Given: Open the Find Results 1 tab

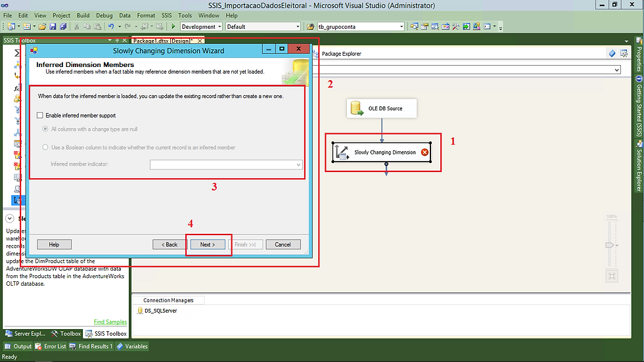Looking at the screenshot, I should click(x=91, y=346).
